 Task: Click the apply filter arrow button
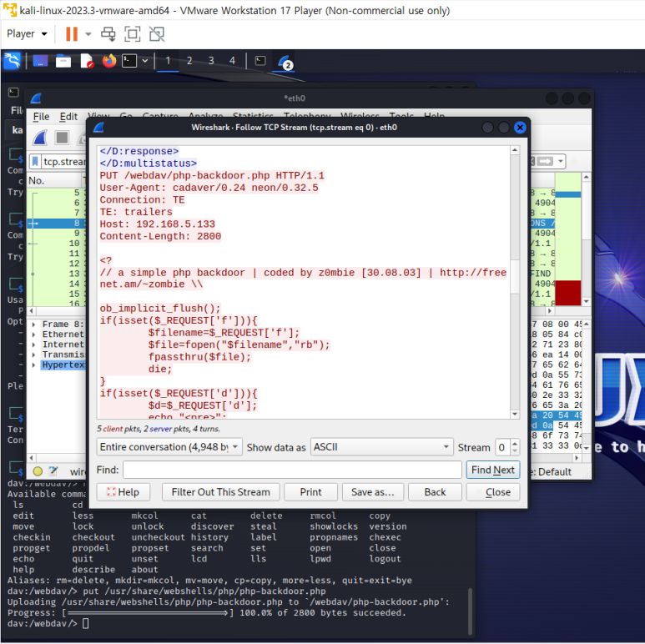(x=546, y=161)
